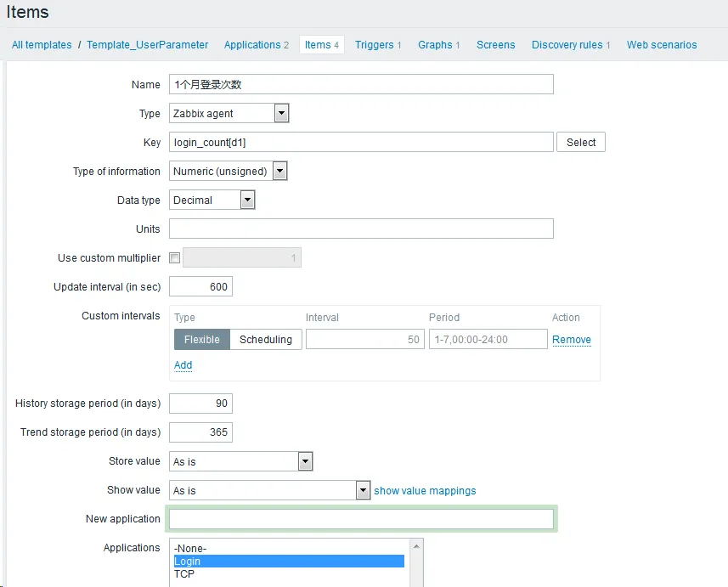Open the show value mappings link
This screenshot has width=728, height=587.
click(425, 491)
